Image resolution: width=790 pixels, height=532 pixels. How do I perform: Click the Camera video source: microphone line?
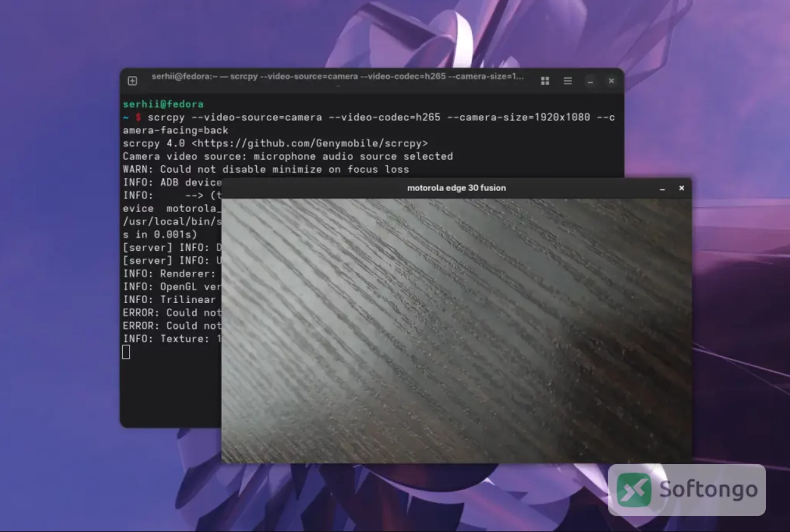[288, 156]
